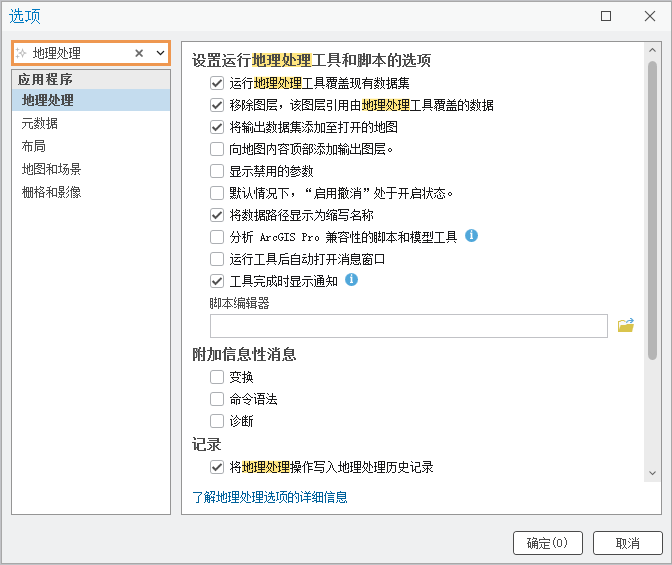Open 地图和场景 options category
This screenshot has width=672, height=565.
[52, 169]
